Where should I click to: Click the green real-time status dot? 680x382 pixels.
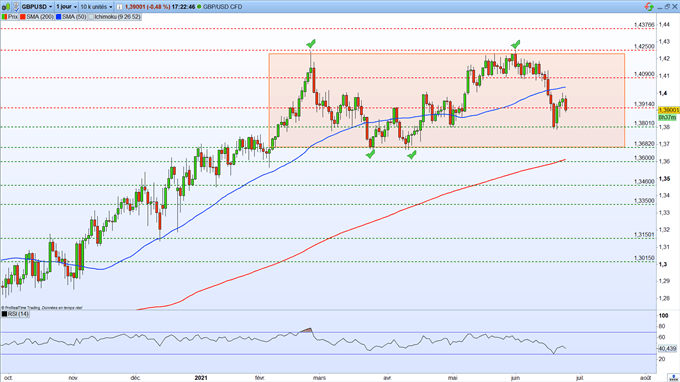(x=199, y=7)
